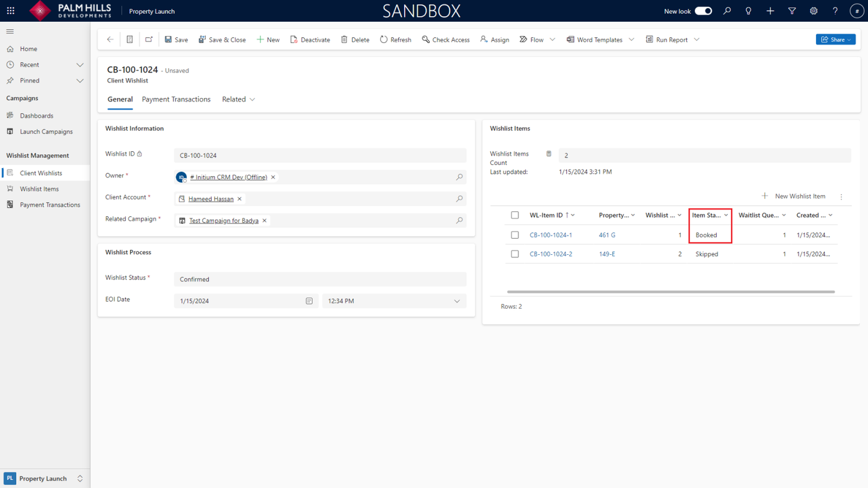Select all rows via header checkbox
868x488 pixels.
pos(515,215)
